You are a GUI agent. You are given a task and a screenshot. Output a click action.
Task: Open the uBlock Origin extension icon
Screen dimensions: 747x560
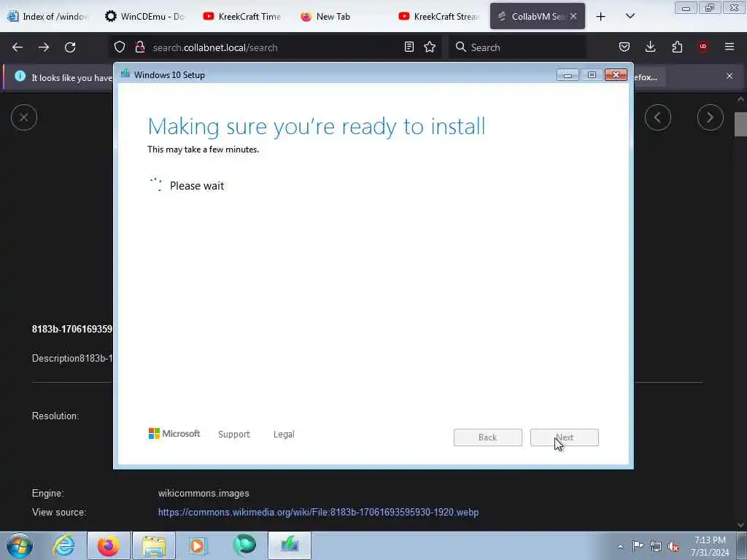[x=703, y=47]
